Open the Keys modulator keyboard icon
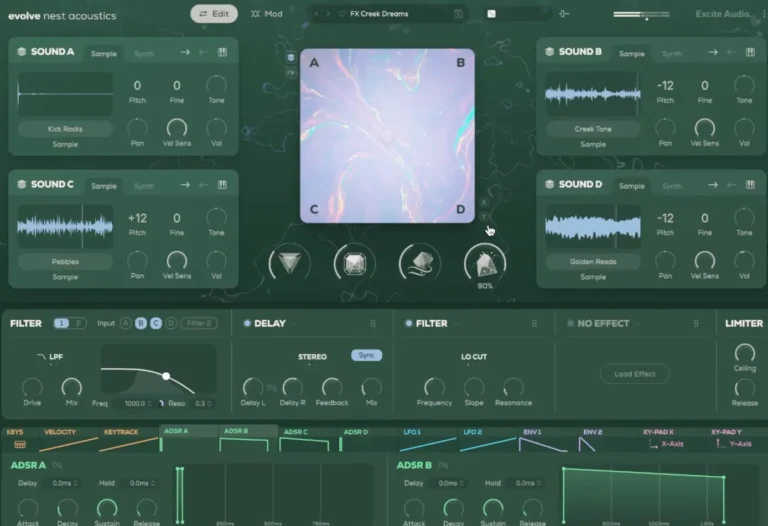This screenshot has width=768, height=526. coord(20,444)
